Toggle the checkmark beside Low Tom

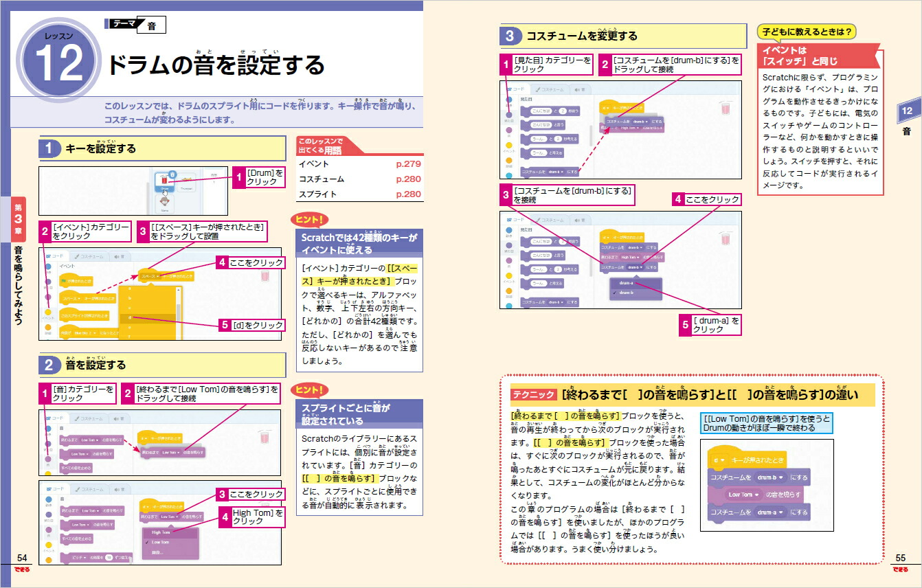tap(147, 542)
